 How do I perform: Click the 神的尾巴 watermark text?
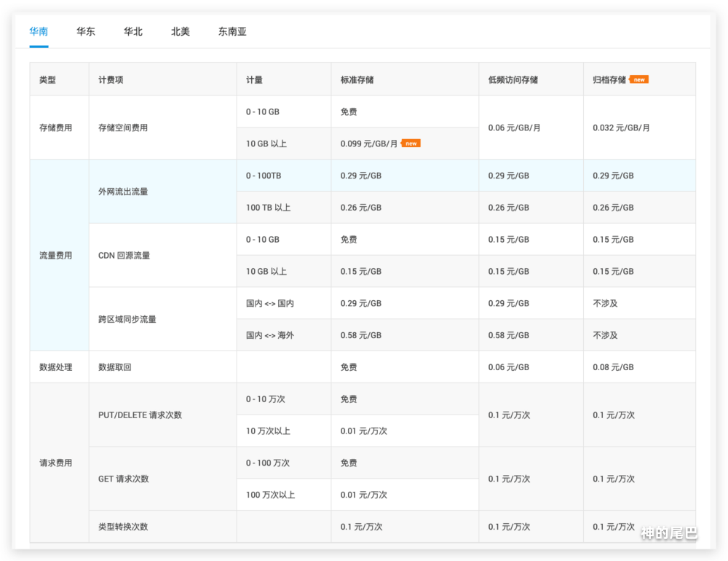click(x=668, y=534)
